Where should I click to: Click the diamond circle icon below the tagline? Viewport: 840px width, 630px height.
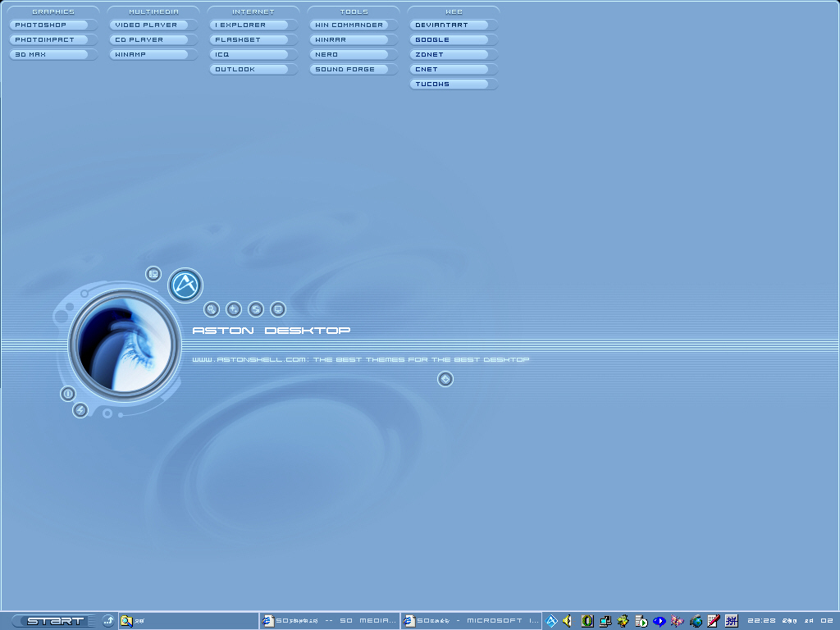click(x=445, y=379)
